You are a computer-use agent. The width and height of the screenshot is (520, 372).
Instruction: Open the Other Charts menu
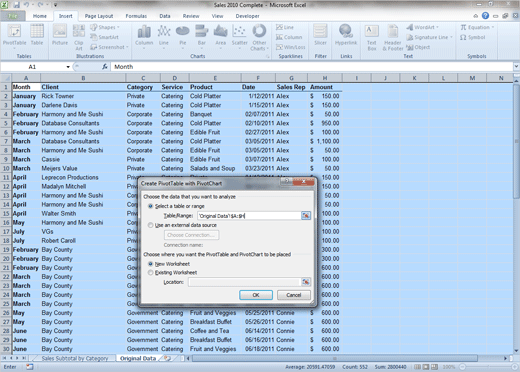tap(259, 37)
